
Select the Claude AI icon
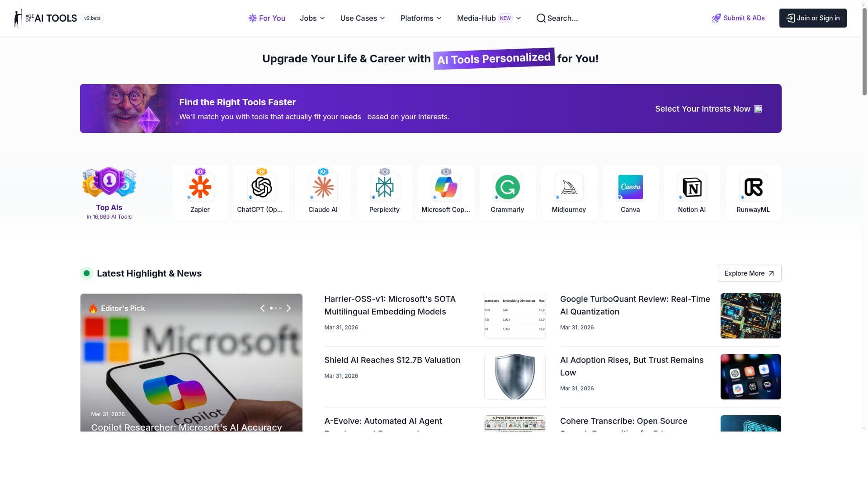(x=323, y=187)
